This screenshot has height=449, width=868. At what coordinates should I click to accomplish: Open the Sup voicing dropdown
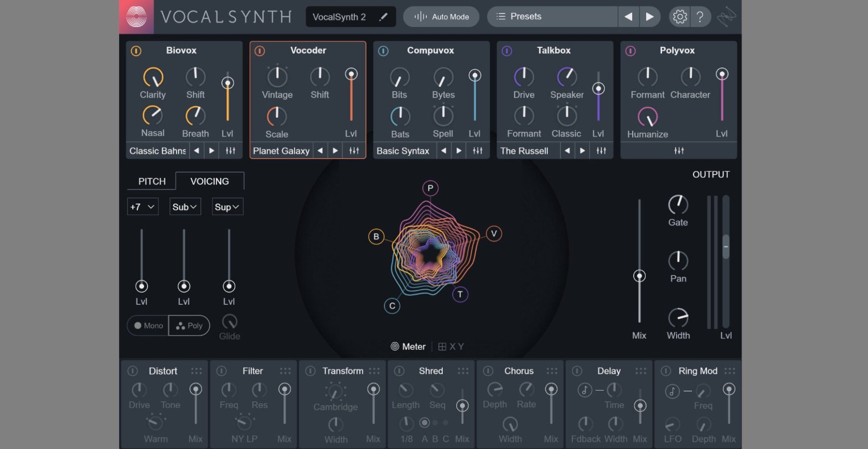[x=227, y=207]
